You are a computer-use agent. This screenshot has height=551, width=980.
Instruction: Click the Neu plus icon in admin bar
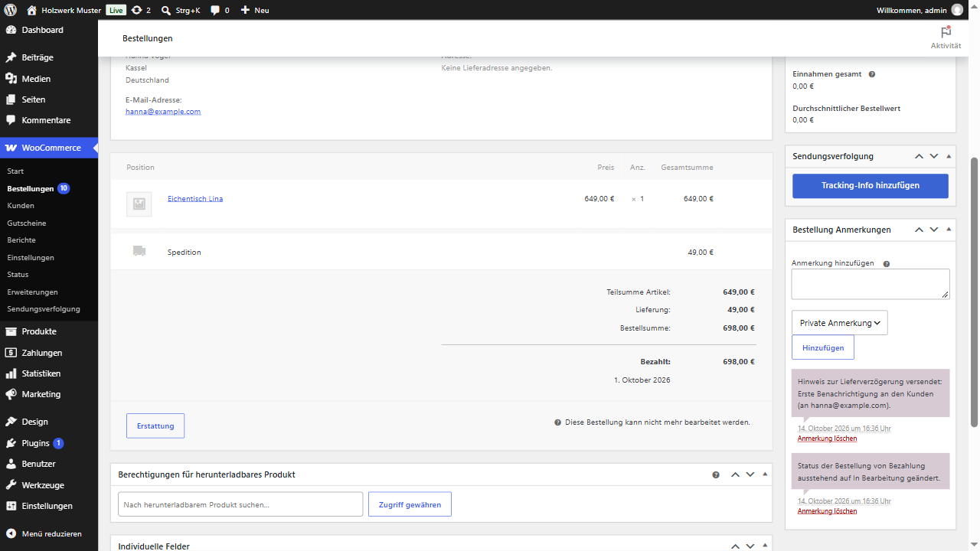pos(245,10)
